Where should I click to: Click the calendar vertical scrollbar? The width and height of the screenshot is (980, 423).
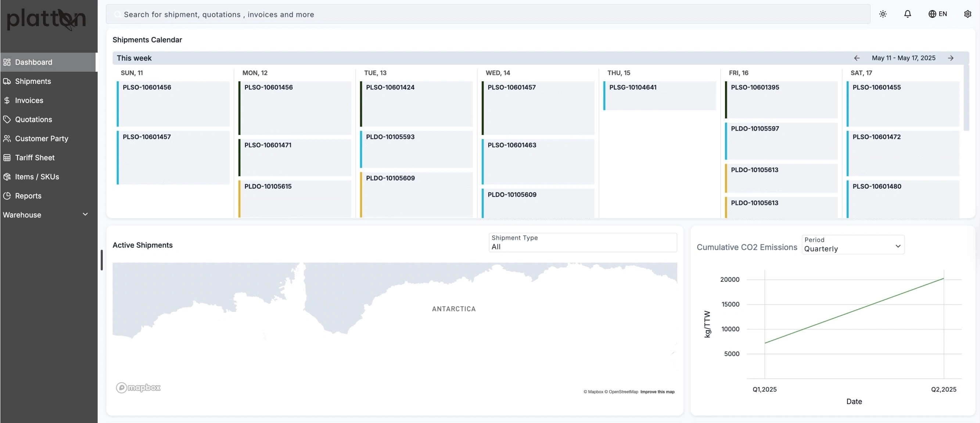click(966, 98)
